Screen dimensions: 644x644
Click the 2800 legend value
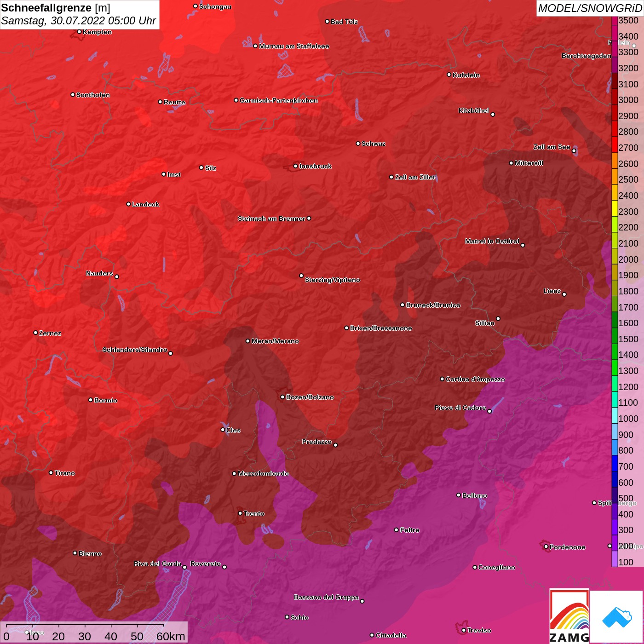(628, 132)
